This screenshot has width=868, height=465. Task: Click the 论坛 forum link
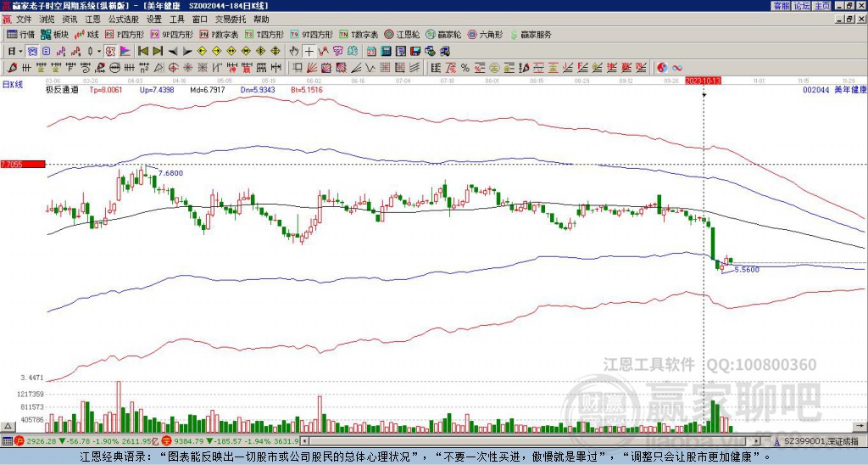tap(801, 6)
